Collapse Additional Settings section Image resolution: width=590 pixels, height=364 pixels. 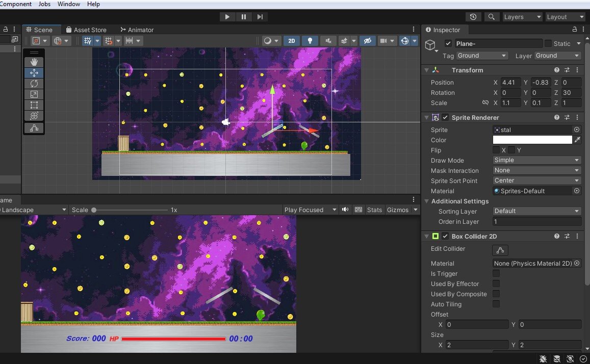426,201
